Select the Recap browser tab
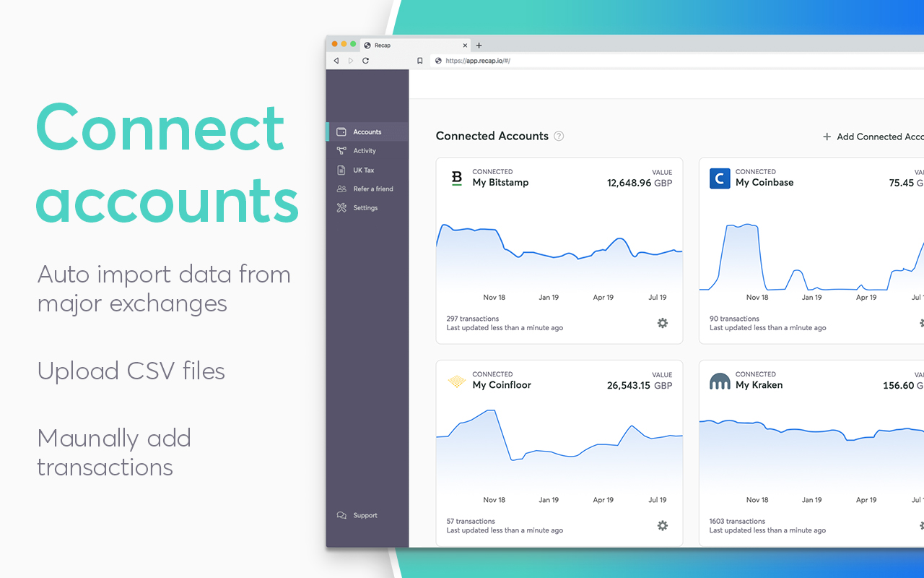Viewport: 924px width, 578px height. coord(414,45)
